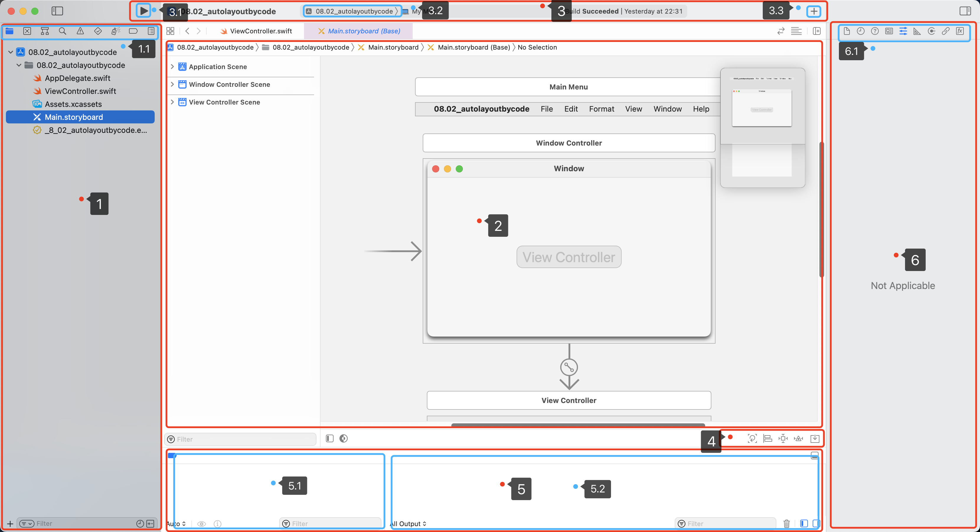
Task: Select AppDelegate.swift in project navigator
Action: (x=77, y=78)
